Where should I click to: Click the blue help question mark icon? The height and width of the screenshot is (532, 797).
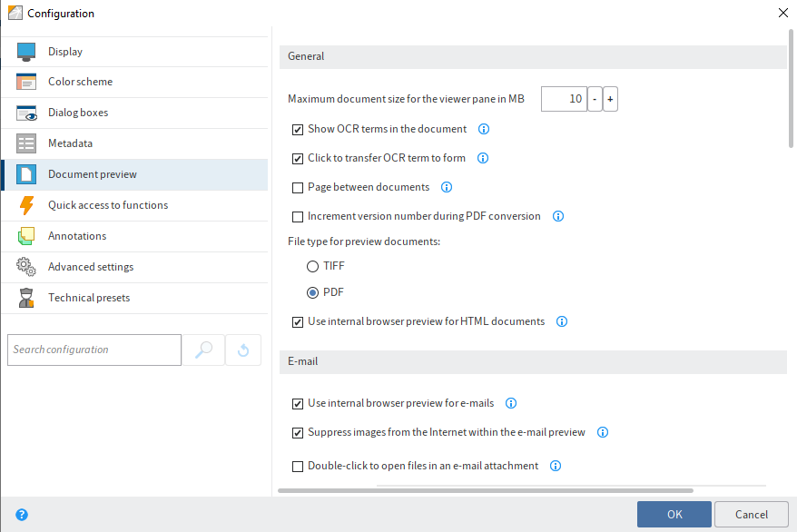click(x=22, y=515)
